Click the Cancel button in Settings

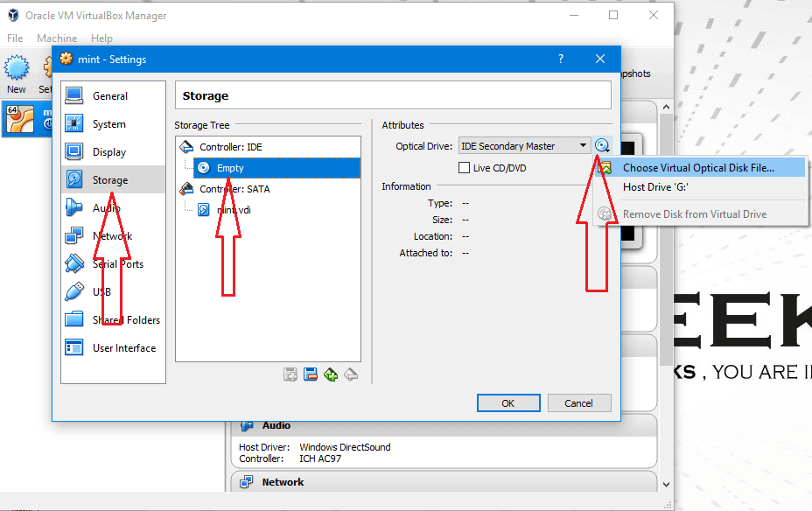tap(579, 402)
